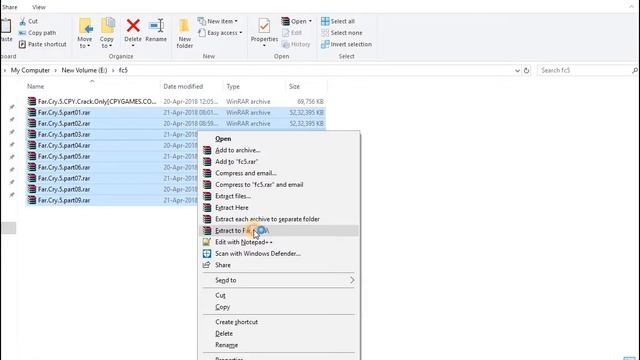Open the View ribbon tab
This screenshot has height=360, width=640.
[39, 7]
